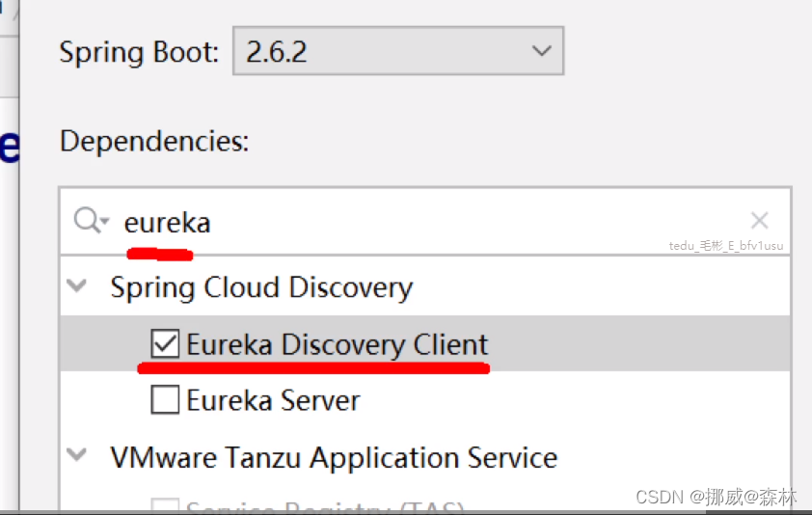
Task: Click the search magnifier icon
Action: [x=91, y=221]
